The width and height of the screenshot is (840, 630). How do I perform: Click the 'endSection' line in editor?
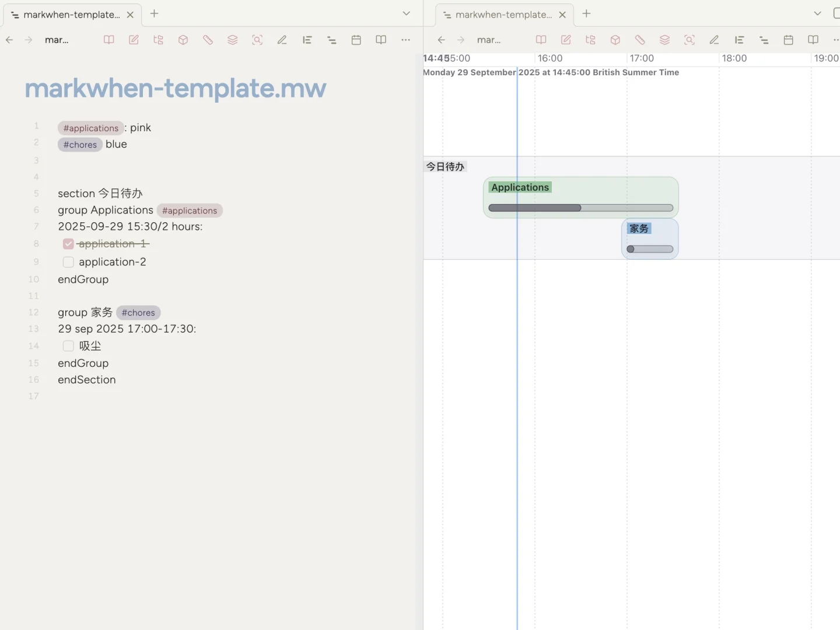[x=87, y=380]
